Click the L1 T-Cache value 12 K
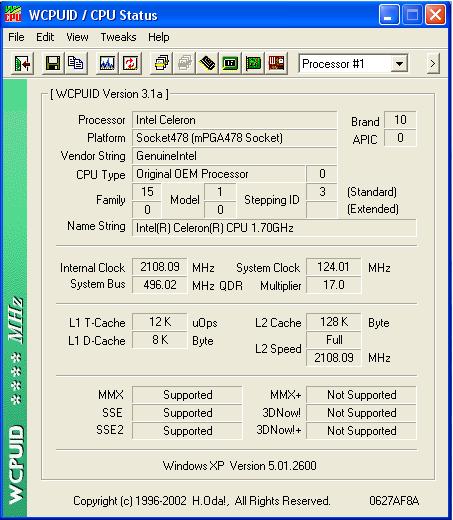 coord(160,322)
